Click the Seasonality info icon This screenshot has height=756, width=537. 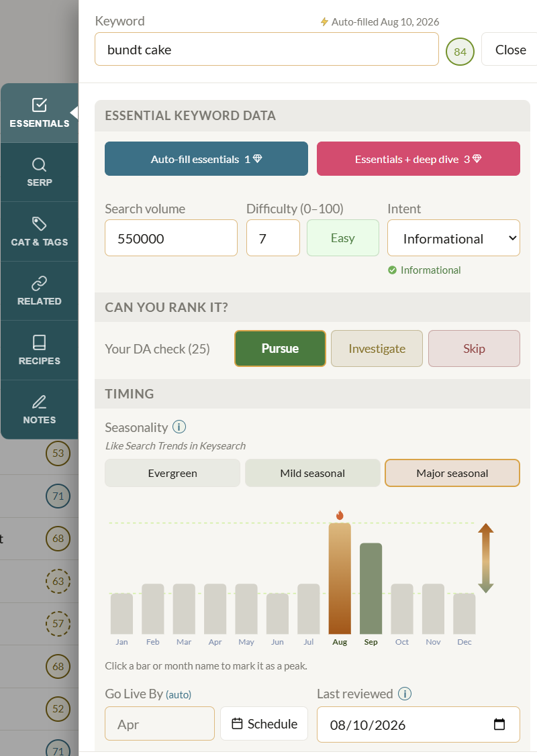pos(179,427)
